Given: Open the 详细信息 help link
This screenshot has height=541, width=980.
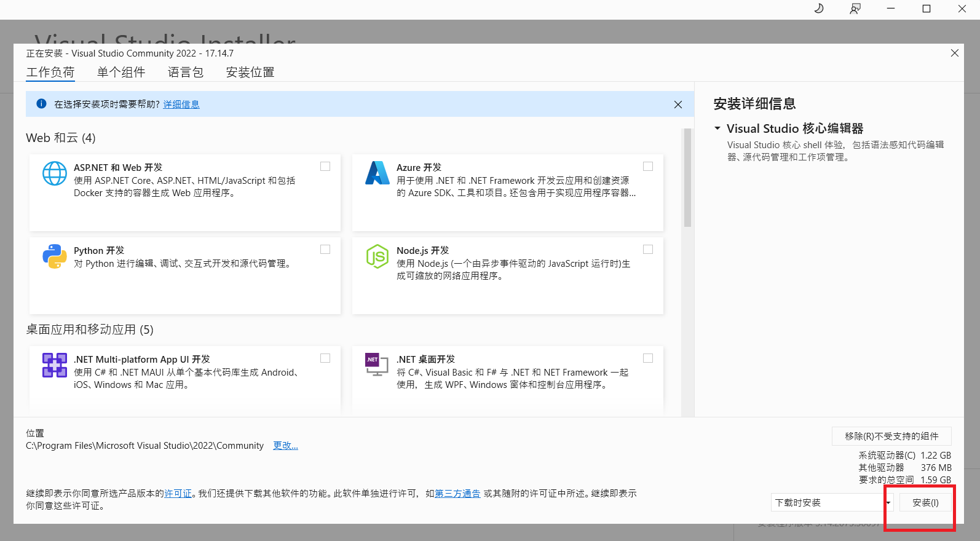Looking at the screenshot, I should (x=181, y=105).
